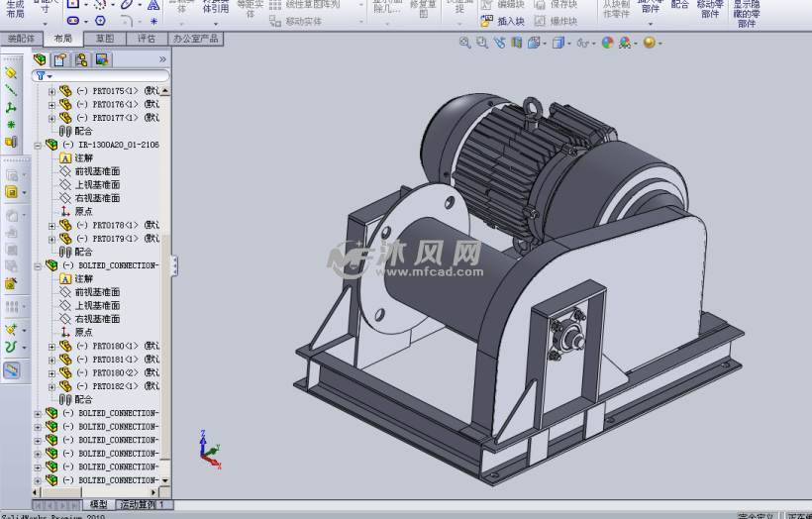
Task: Expand the PRT0181<1> tree node
Action: point(51,360)
